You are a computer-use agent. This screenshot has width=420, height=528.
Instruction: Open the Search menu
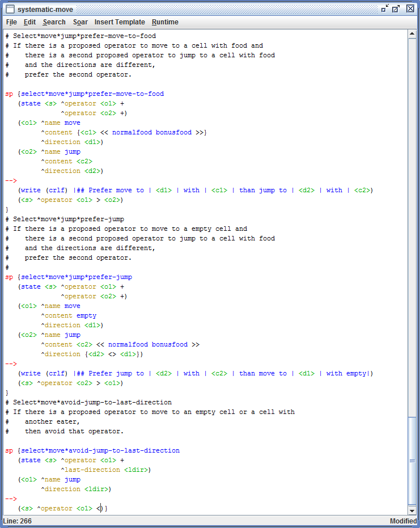coord(54,22)
